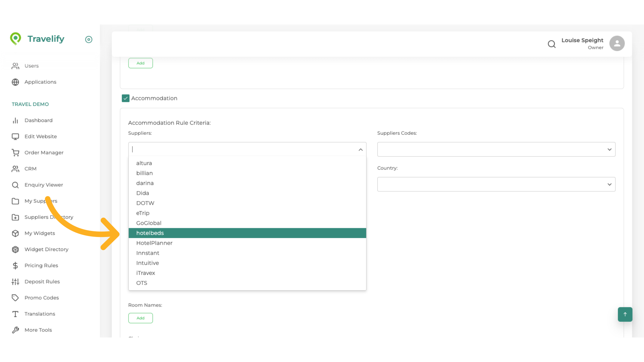Click the Pricing Rules dollar icon

[15, 265]
